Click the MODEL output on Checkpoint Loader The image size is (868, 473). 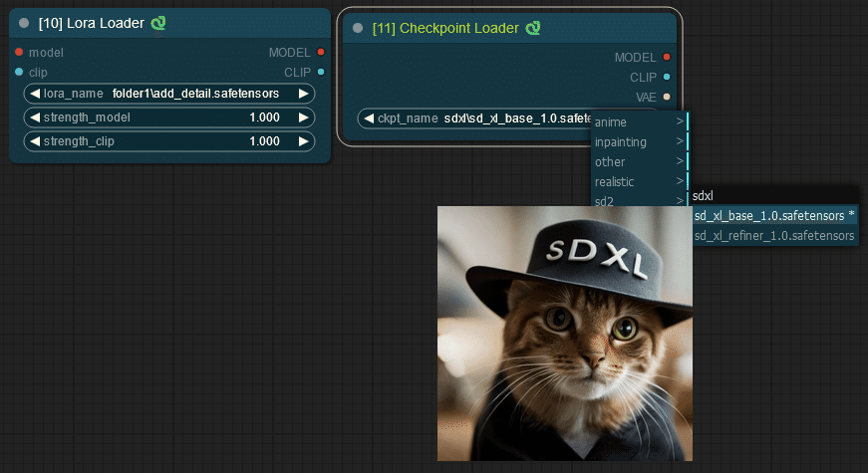(667, 57)
